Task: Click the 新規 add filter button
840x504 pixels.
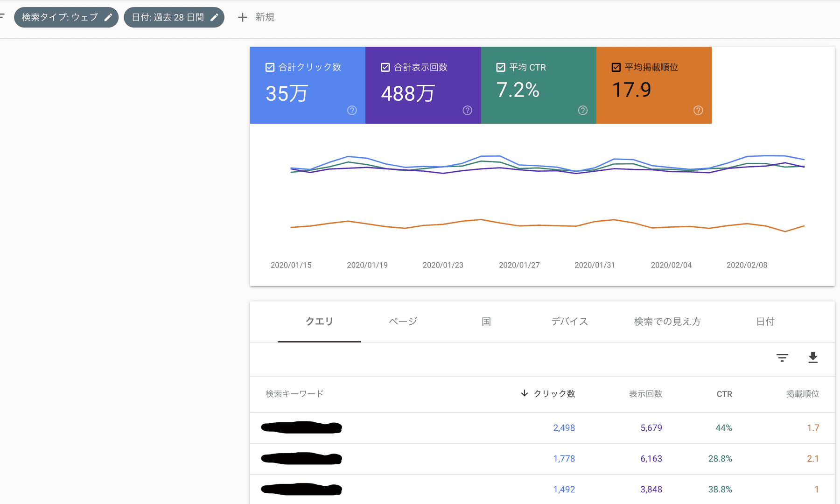Action: pos(265,17)
